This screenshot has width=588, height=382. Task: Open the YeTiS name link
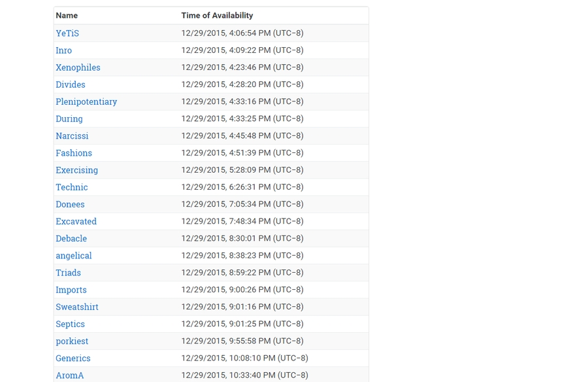click(67, 33)
